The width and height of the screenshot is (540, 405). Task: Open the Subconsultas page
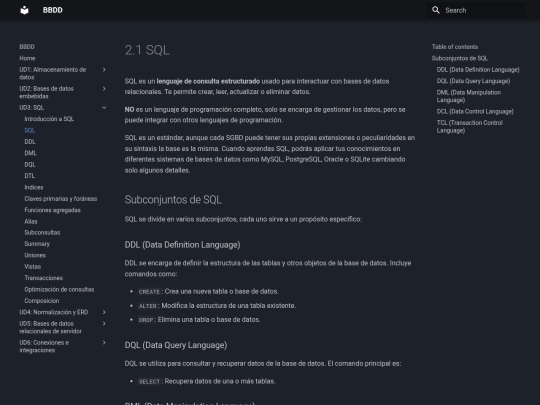pos(42,232)
